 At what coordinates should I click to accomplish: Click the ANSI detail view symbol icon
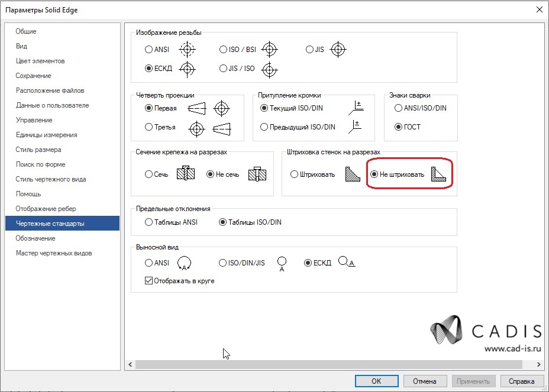tap(184, 263)
